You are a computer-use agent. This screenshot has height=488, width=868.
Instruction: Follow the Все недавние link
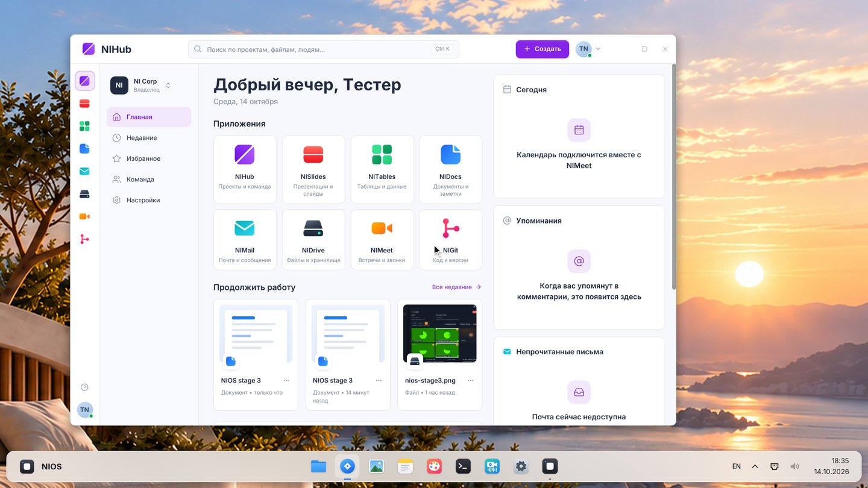pos(456,287)
